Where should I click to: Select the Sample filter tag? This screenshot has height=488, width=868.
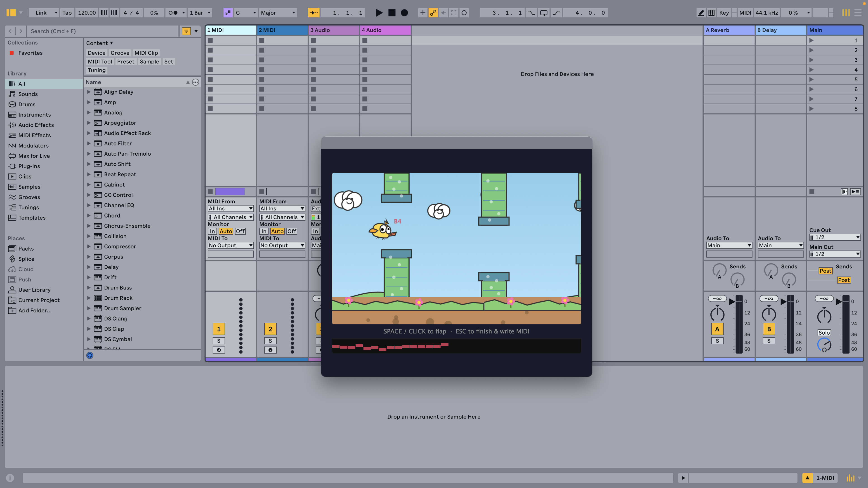[x=149, y=62]
